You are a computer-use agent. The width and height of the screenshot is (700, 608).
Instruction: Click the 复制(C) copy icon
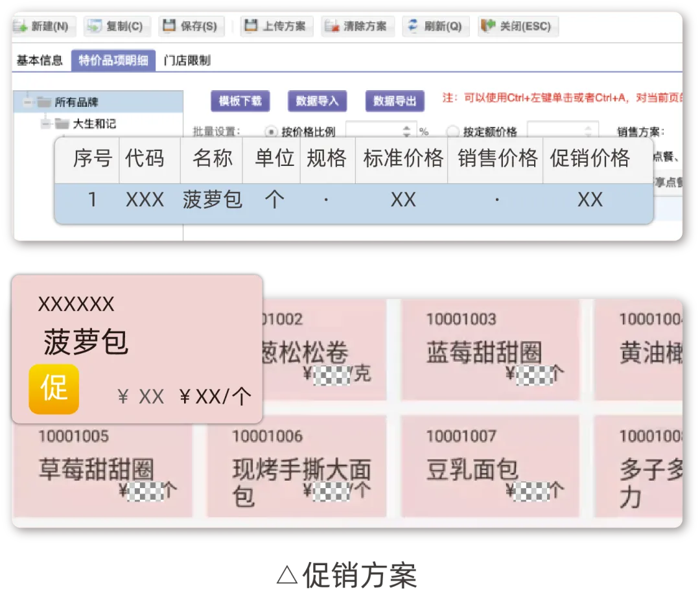point(95,27)
